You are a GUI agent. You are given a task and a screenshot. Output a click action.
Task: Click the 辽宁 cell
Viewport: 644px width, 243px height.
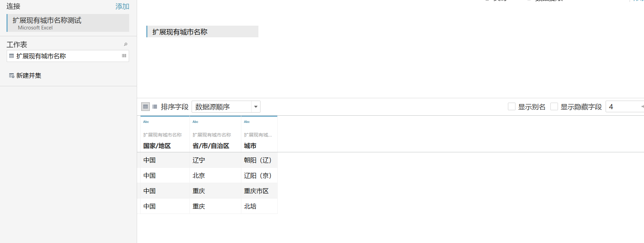pyautogui.click(x=215, y=160)
